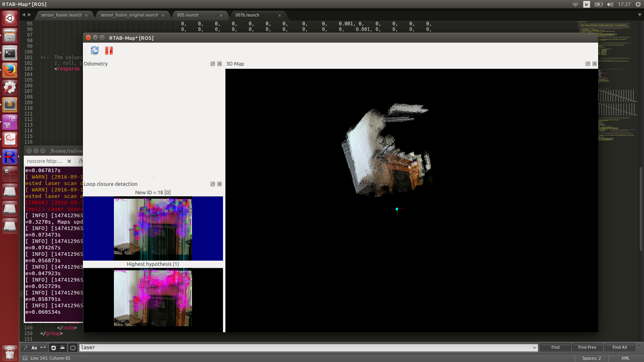Select the 005.launch tab
644x362 pixels.
188,15
